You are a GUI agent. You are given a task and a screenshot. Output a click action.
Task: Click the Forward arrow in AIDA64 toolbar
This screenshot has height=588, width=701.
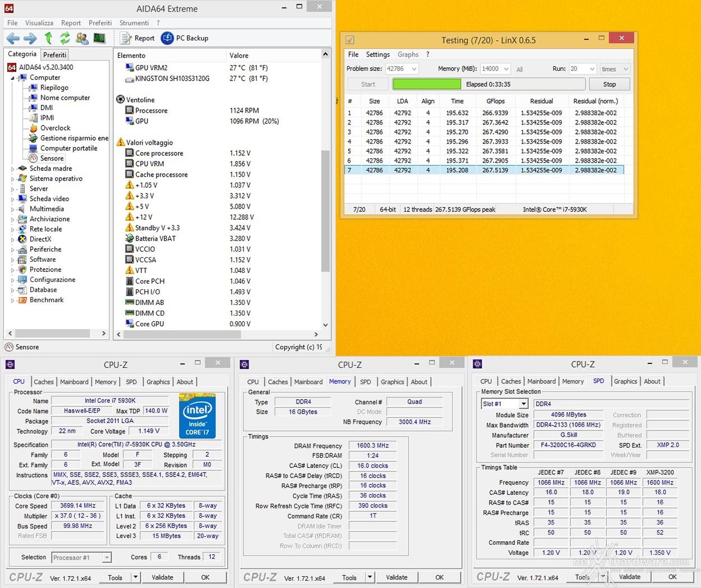click(x=30, y=38)
